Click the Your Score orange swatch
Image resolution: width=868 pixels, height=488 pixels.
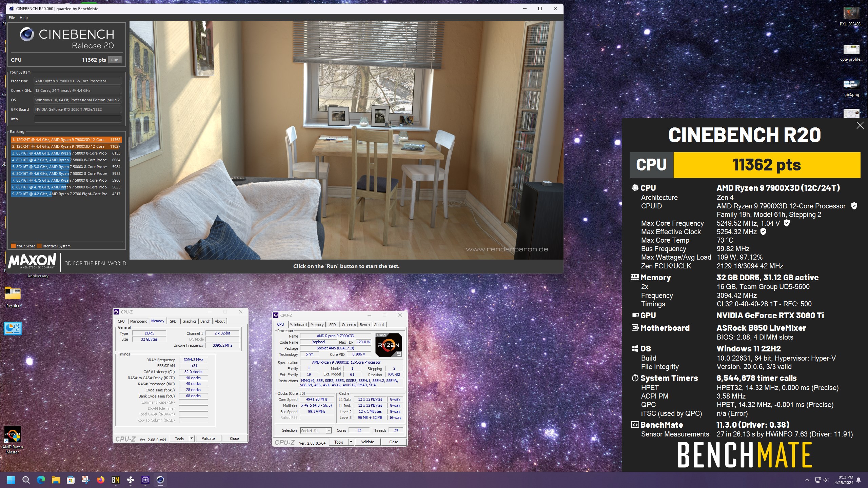pyautogui.click(x=13, y=246)
